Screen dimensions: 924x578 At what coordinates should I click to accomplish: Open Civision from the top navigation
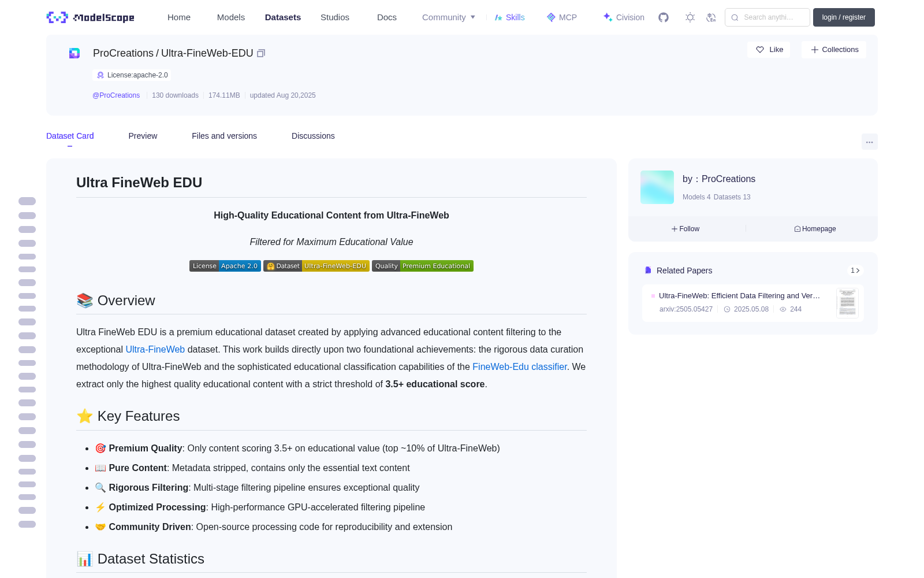tap(624, 17)
